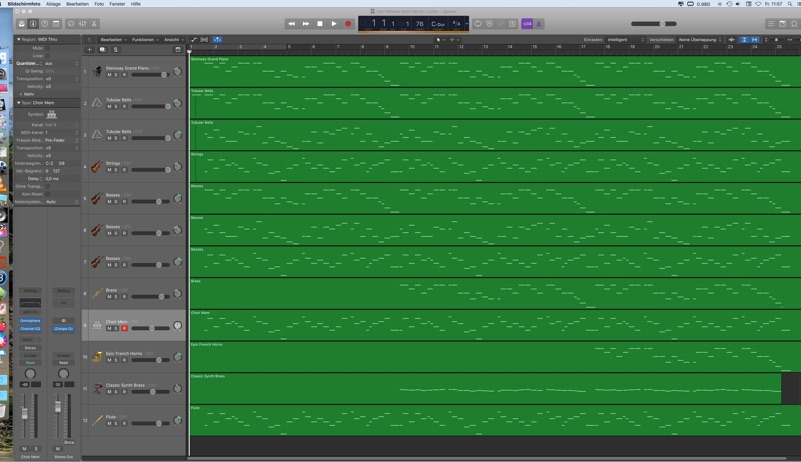
Task: Start playback with the Play button
Action: click(x=334, y=24)
